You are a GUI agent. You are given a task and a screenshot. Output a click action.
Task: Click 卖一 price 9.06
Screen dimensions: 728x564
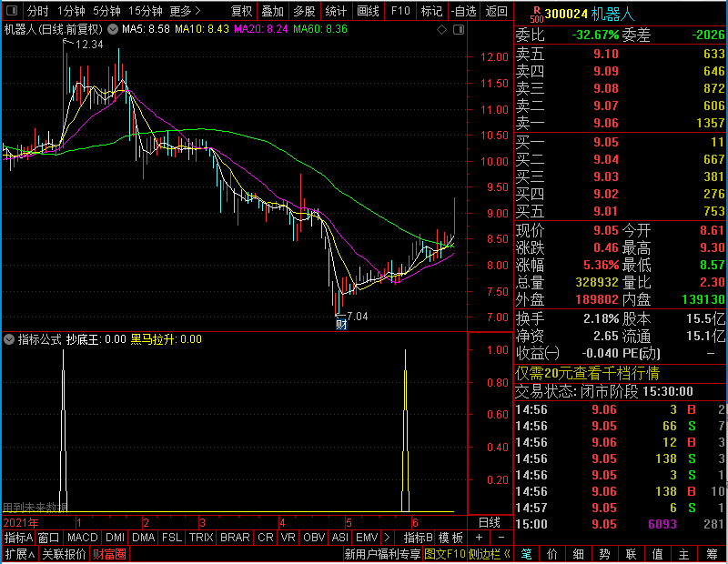[606, 123]
